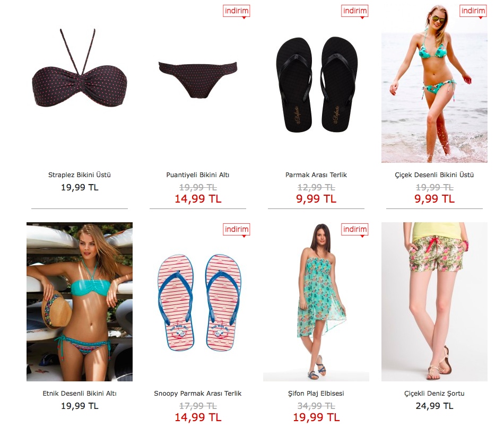This screenshot has width=504, height=427.
Task: Click the indirim badge on Snoopy Parmak Arası Terlik
Action: 236,230
